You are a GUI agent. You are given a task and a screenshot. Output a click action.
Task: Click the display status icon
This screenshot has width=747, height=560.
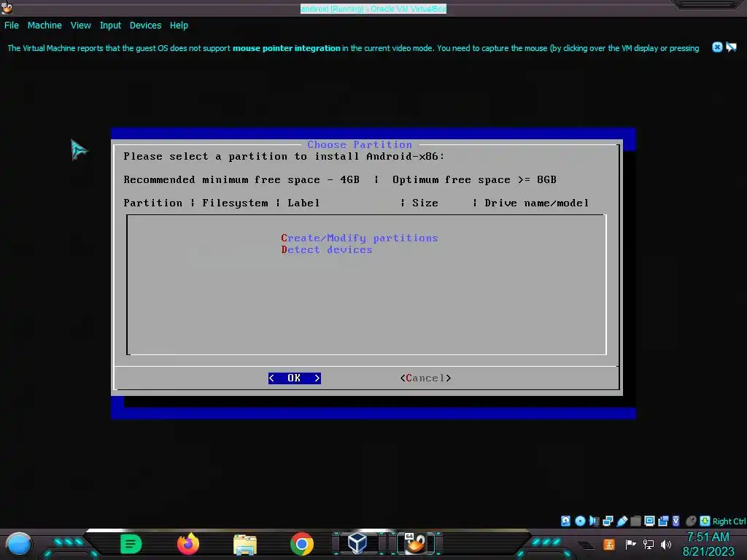(x=649, y=521)
